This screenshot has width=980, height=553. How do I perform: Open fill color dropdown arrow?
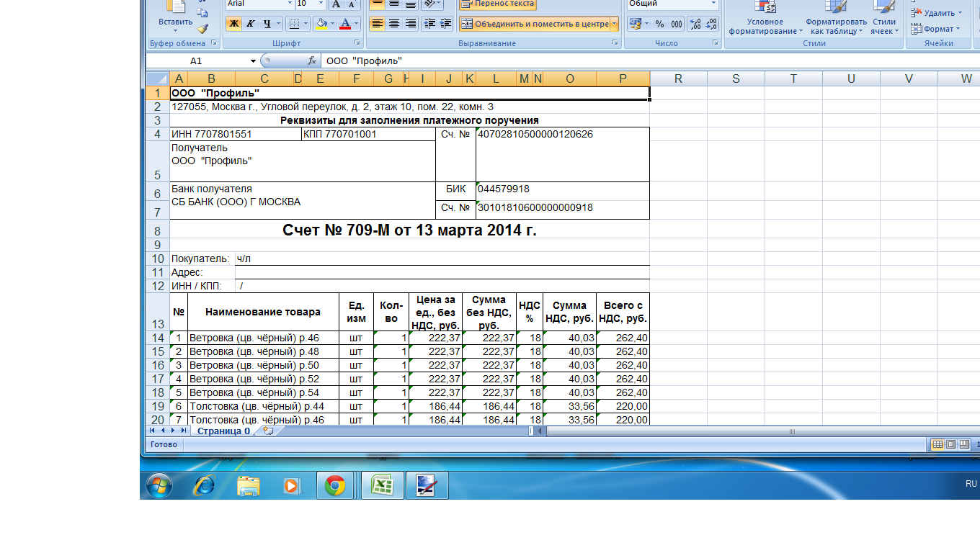point(332,24)
